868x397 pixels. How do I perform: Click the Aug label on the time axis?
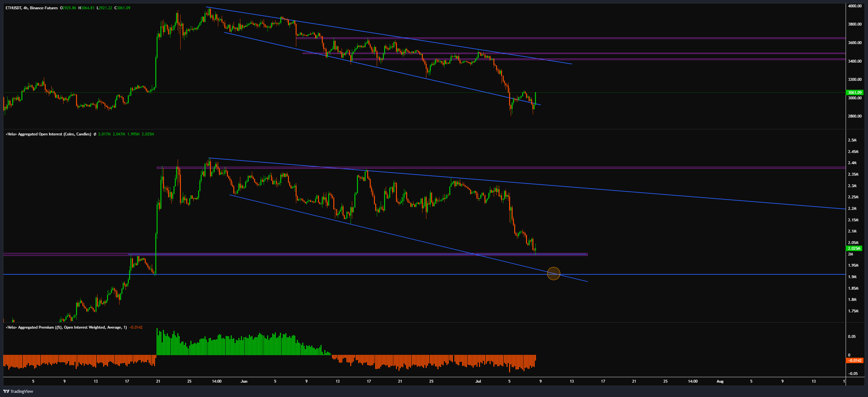click(x=720, y=381)
